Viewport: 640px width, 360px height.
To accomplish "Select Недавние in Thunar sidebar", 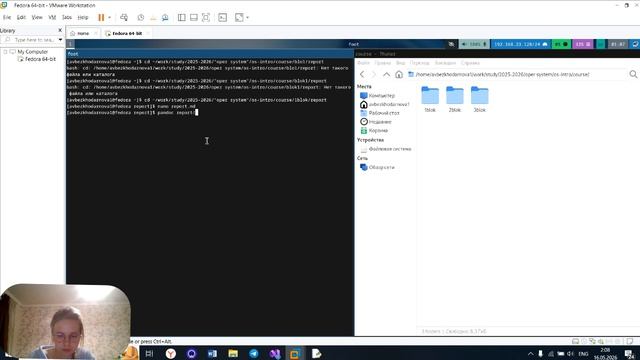I will click(376, 122).
